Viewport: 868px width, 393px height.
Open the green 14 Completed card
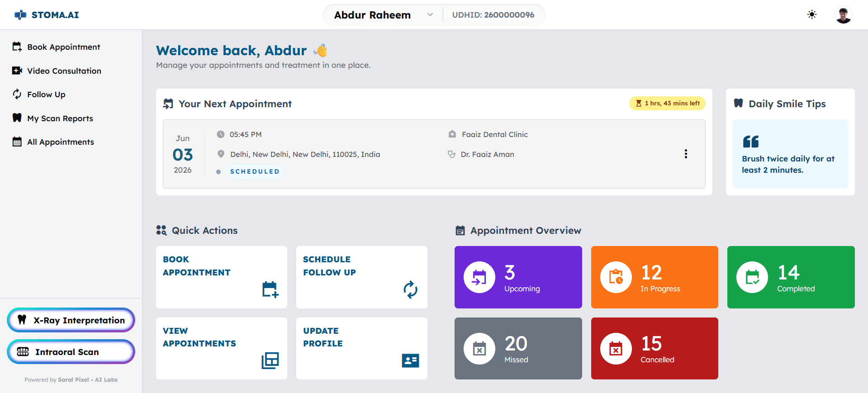(791, 277)
